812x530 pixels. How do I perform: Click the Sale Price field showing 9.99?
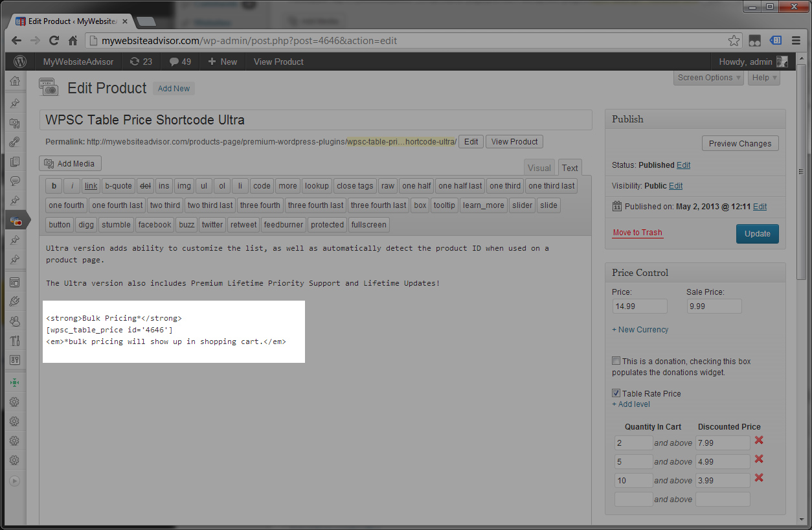coord(714,306)
